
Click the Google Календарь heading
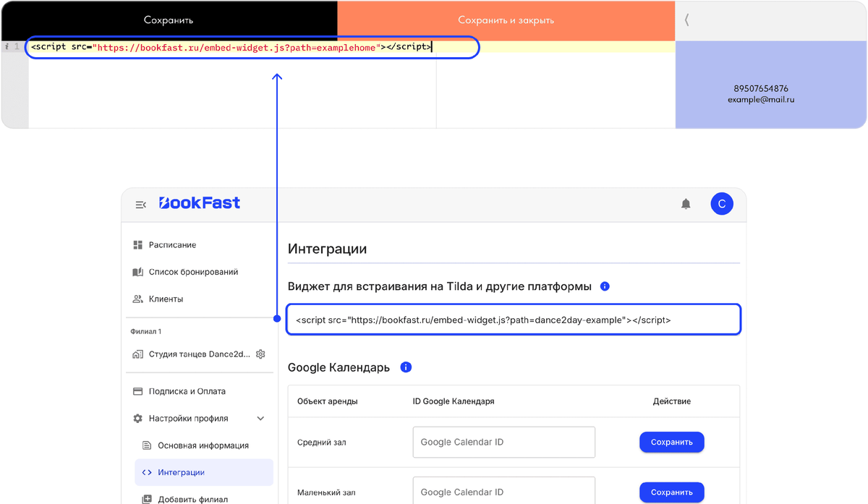pyautogui.click(x=339, y=367)
